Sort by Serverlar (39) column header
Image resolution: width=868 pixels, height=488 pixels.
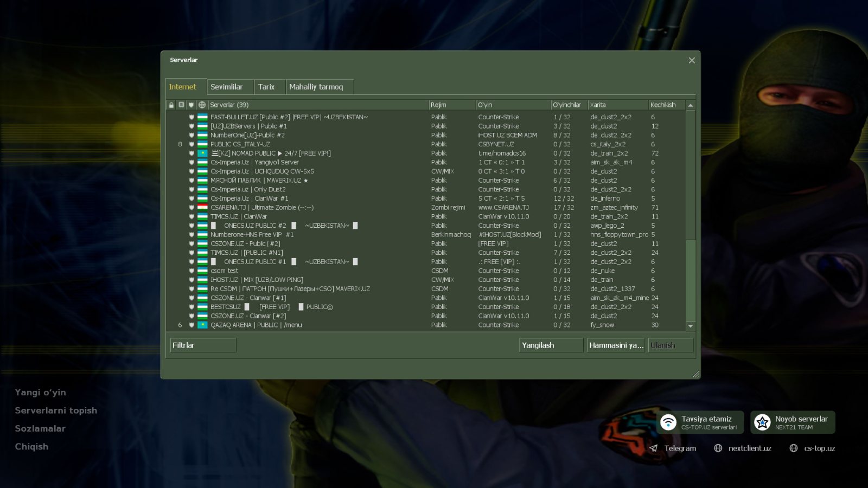pos(318,105)
